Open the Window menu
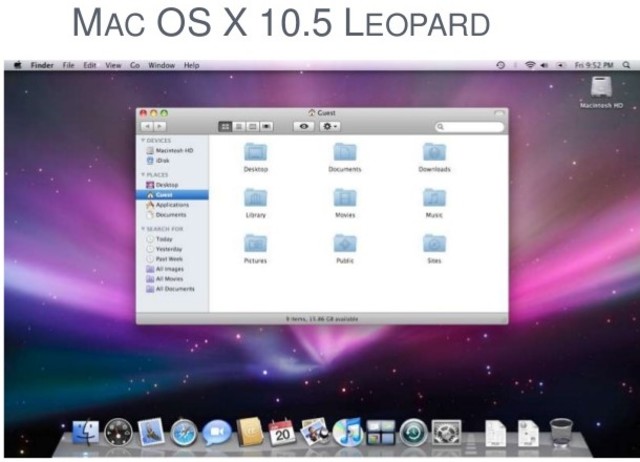 point(162,65)
